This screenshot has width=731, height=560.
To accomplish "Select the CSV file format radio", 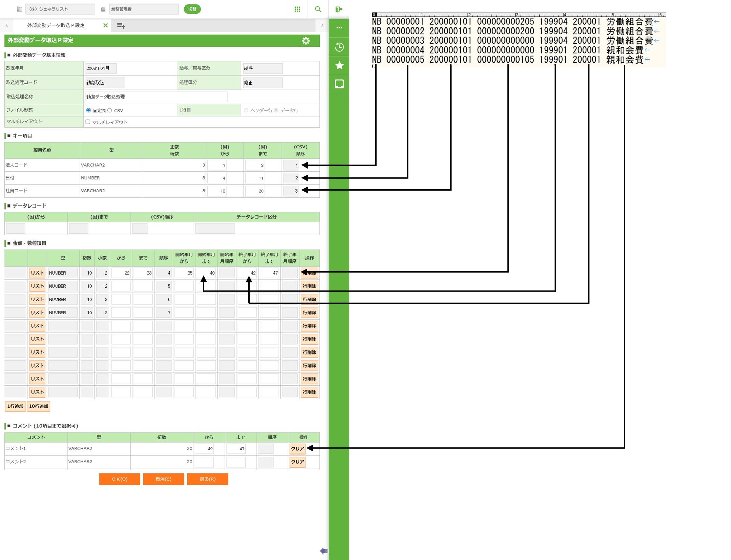I will tap(110, 110).
